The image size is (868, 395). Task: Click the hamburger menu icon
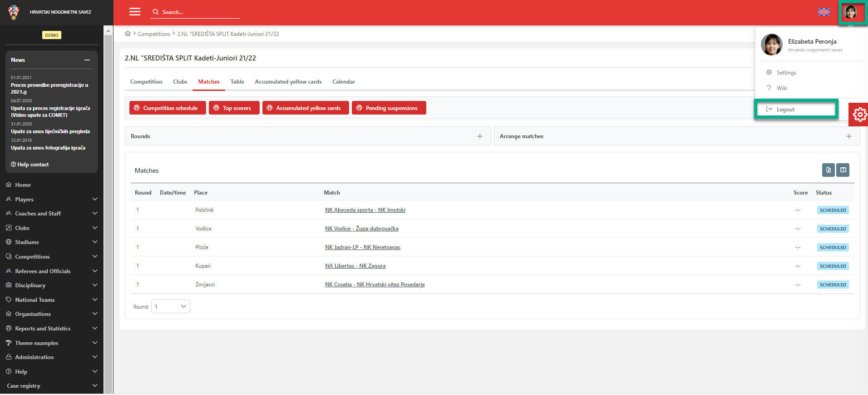135,12
